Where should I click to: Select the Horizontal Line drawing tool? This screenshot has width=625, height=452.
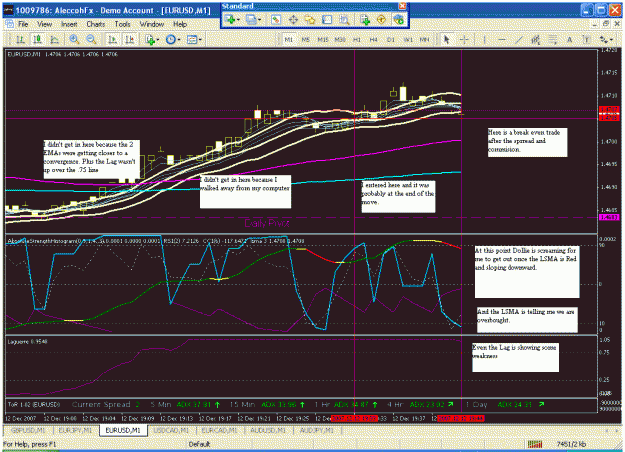pyautogui.click(x=502, y=39)
